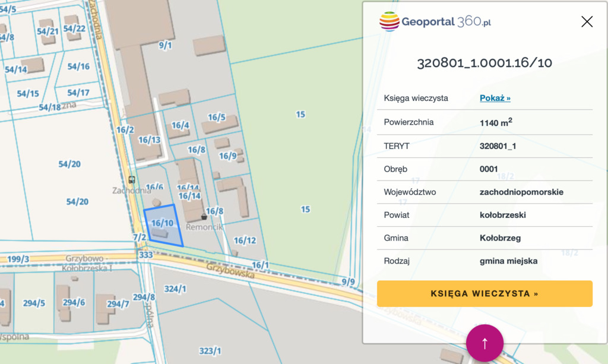Open the 'Pokaż »' land register link
Image resolution: width=608 pixels, height=364 pixels.
pyautogui.click(x=495, y=98)
